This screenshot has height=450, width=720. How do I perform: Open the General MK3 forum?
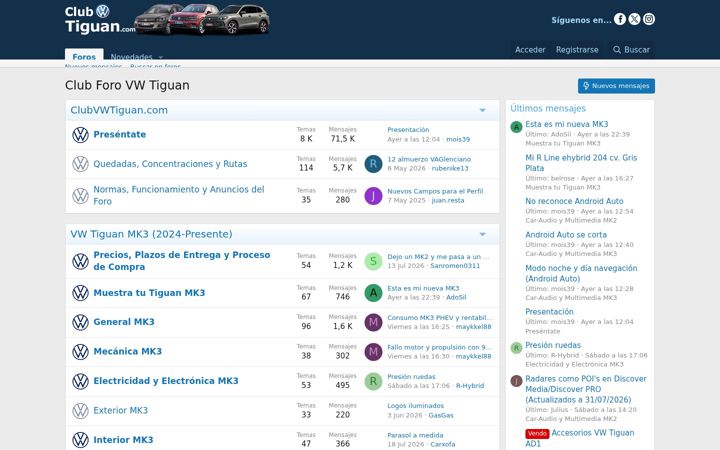[x=124, y=322]
